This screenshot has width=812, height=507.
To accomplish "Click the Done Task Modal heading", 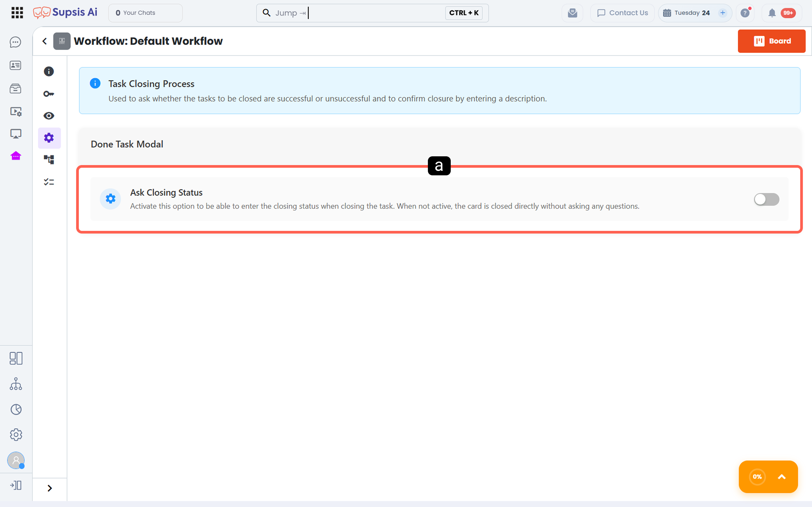I will 127,144.
